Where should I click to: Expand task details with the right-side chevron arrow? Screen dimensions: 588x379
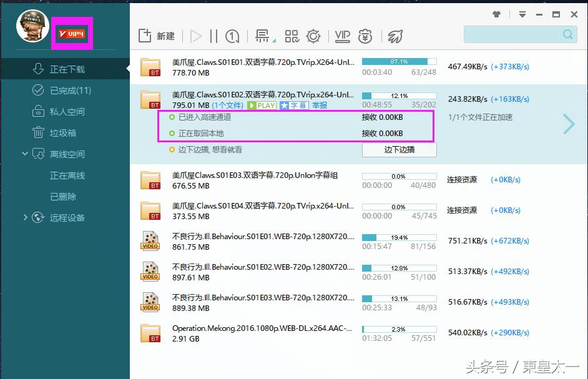(568, 124)
